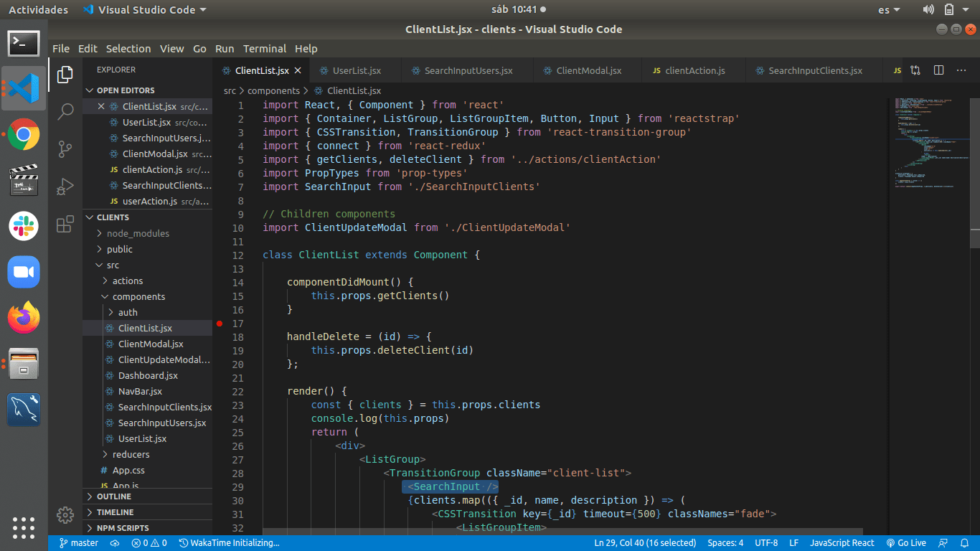Viewport: 980px width, 551px height.
Task: Open the Search view in activity bar
Action: (x=65, y=111)
